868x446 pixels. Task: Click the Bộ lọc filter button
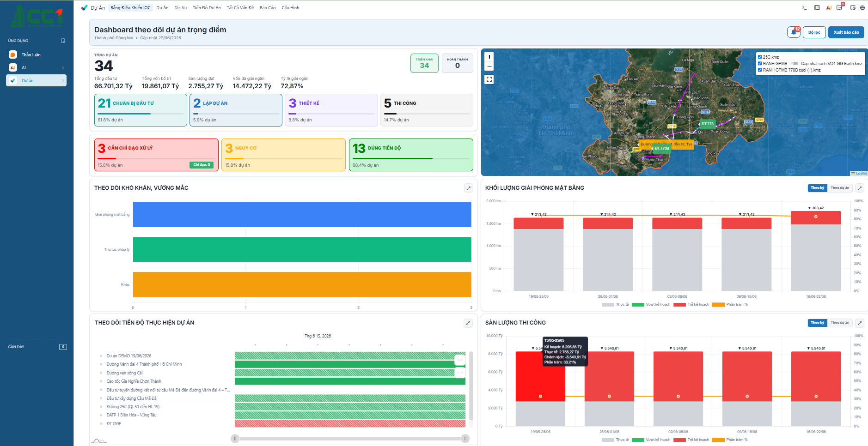coord(814,32)
